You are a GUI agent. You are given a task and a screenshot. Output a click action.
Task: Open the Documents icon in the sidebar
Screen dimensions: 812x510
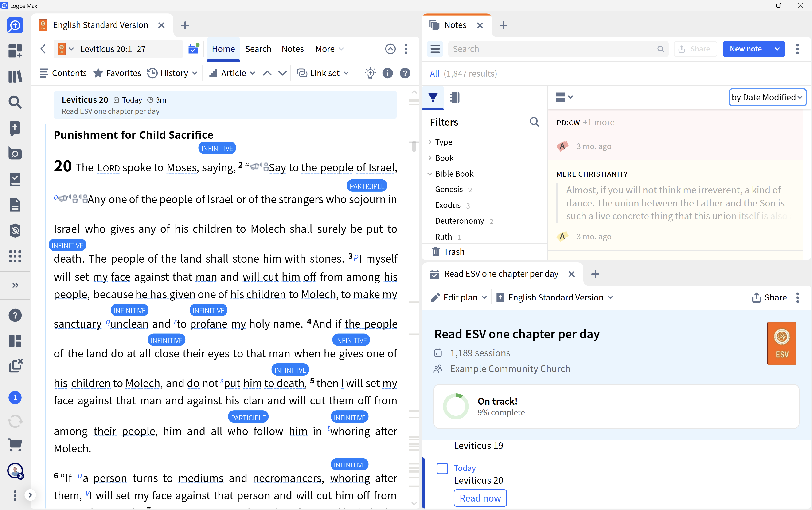15,205
